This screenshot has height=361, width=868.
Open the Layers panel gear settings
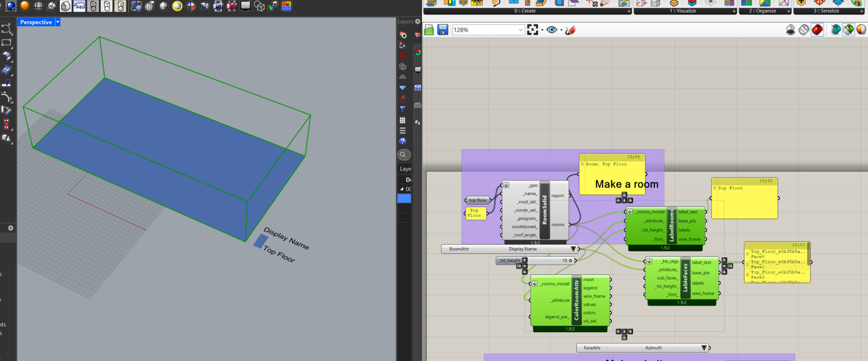pos(417,21)
